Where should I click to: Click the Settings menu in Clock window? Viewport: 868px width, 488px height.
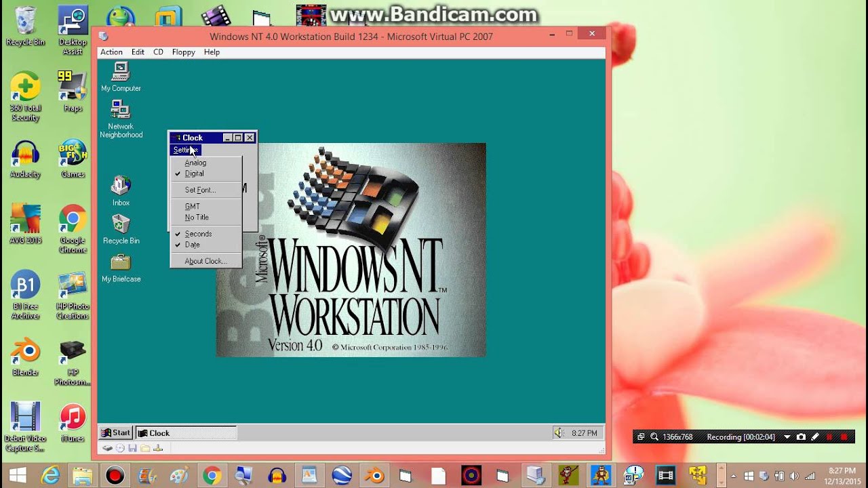[x=185, y=150]
